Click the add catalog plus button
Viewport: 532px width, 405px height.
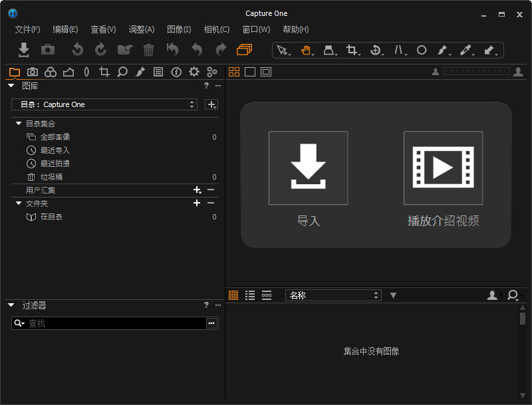[211, 104]
